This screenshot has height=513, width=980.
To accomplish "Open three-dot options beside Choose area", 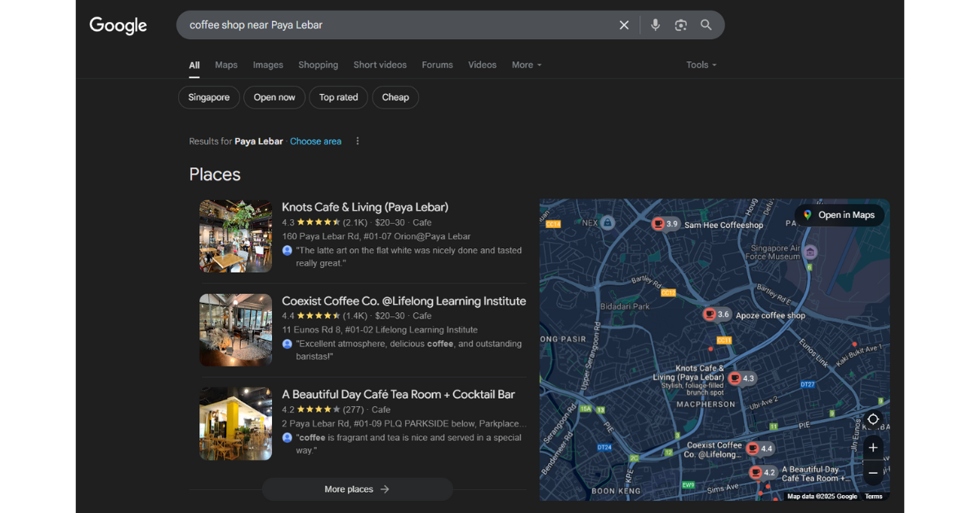I will (357, 141).
